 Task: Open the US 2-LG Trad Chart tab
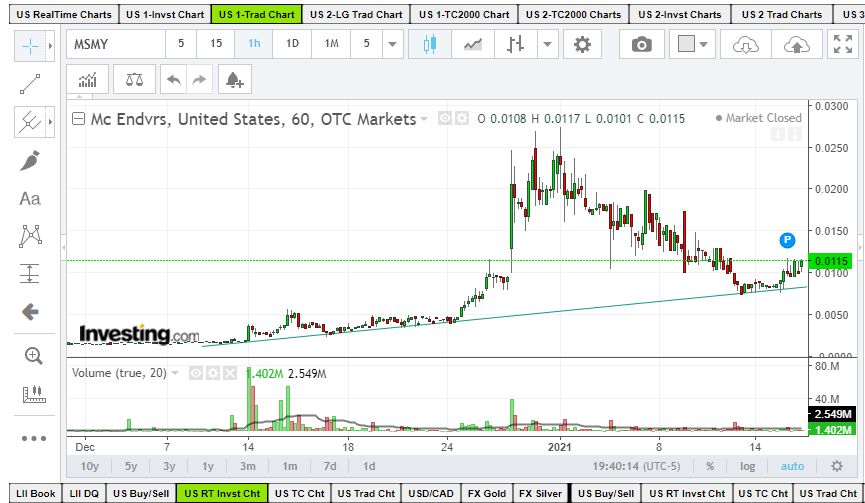pyautogui.click(x=356, y=14)
